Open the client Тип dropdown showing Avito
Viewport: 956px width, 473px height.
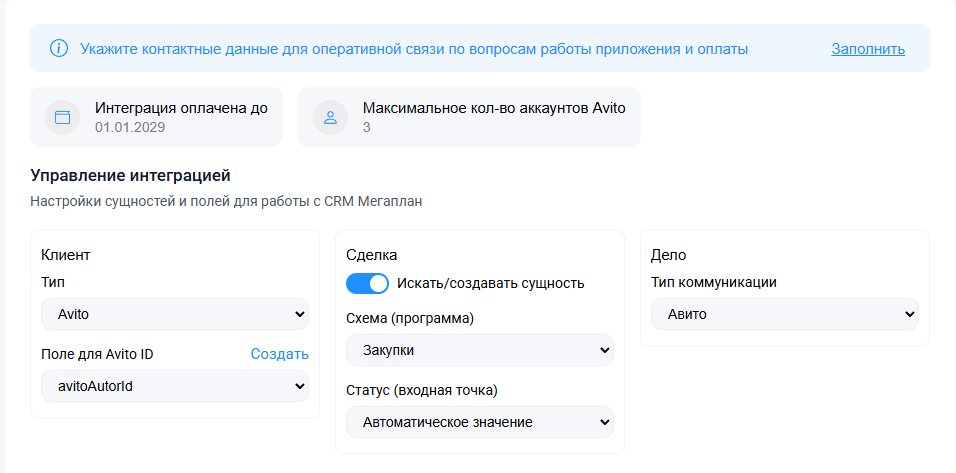175,314
